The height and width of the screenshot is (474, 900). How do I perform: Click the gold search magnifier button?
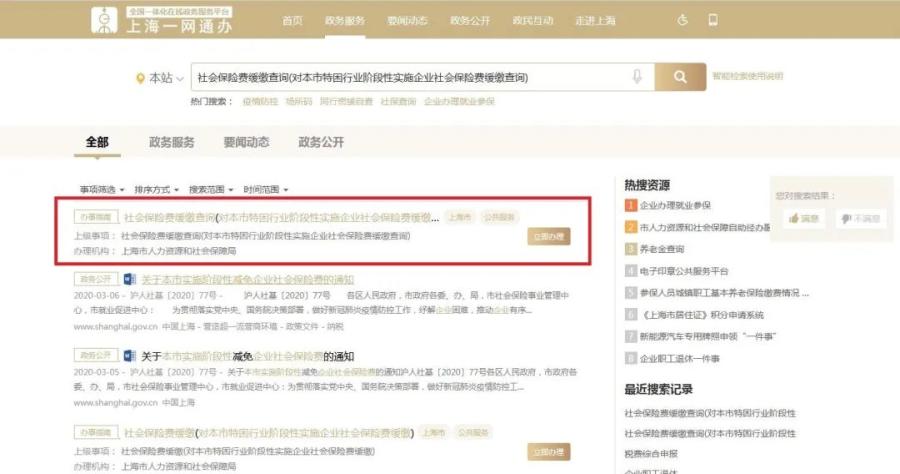[x=680, y=77]
